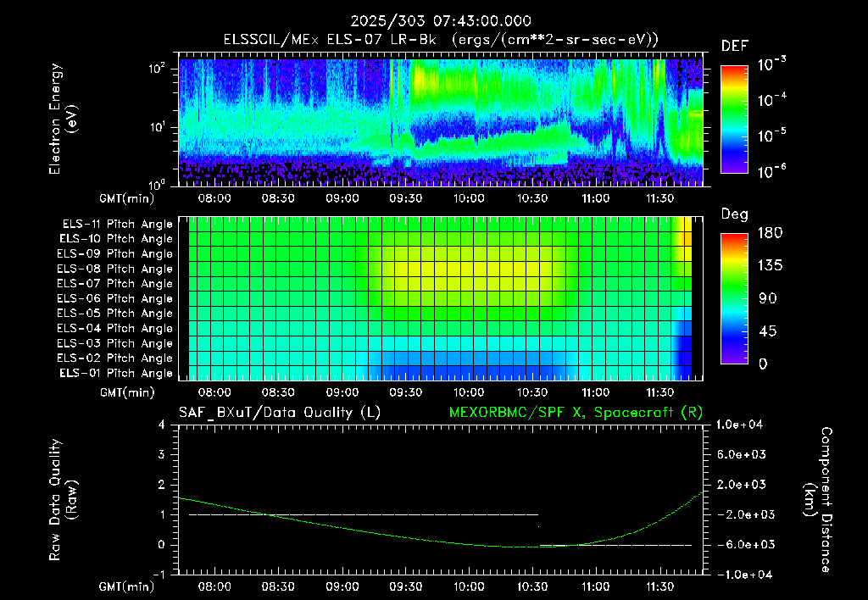Select the ELS-09 Pitch Angle row label

[115, 254]
